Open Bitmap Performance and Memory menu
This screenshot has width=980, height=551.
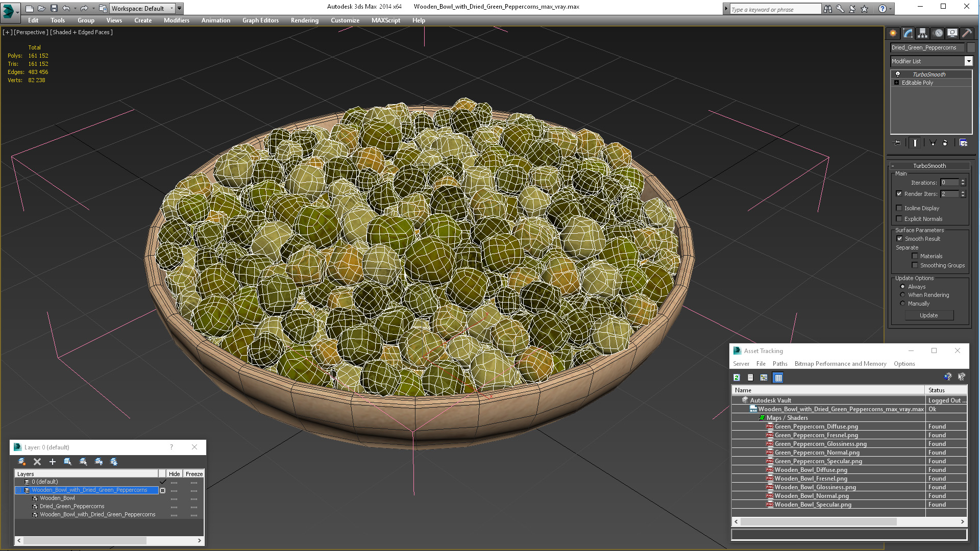tap(840, 364)
